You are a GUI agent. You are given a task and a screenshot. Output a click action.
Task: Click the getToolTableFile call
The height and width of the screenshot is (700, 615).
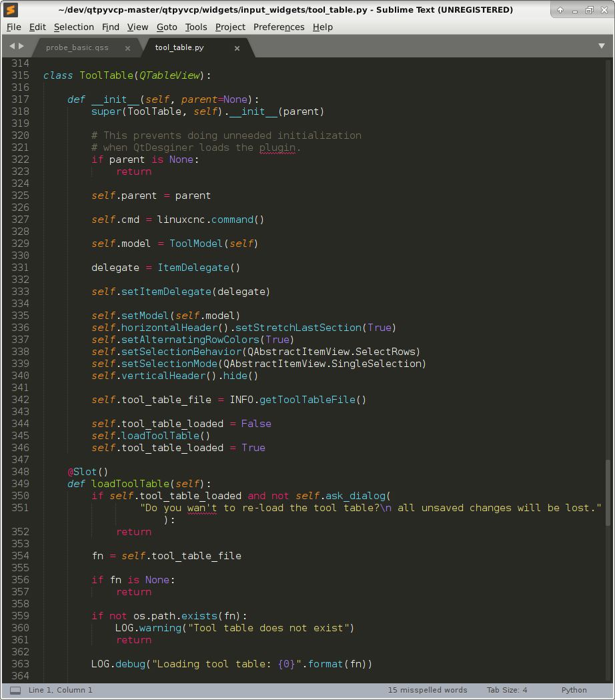(x=312, y=400)
